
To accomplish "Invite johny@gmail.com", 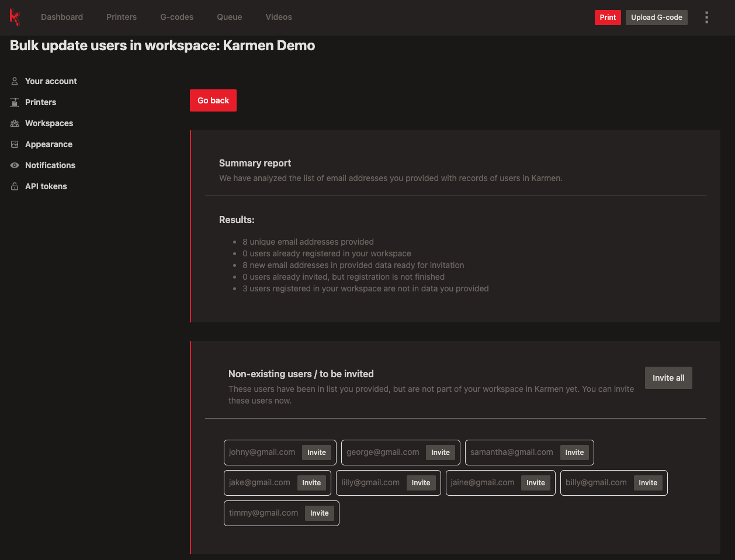I will point(317,453).
